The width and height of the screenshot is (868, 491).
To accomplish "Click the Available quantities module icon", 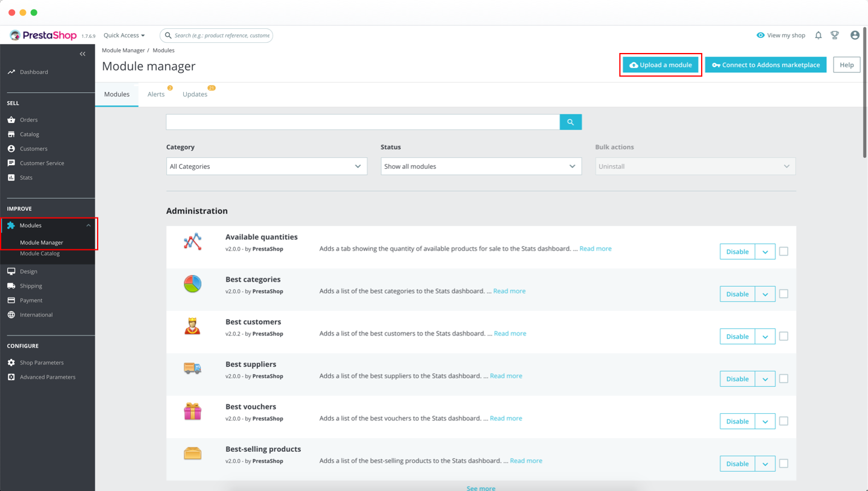I will tap(192, 242).
